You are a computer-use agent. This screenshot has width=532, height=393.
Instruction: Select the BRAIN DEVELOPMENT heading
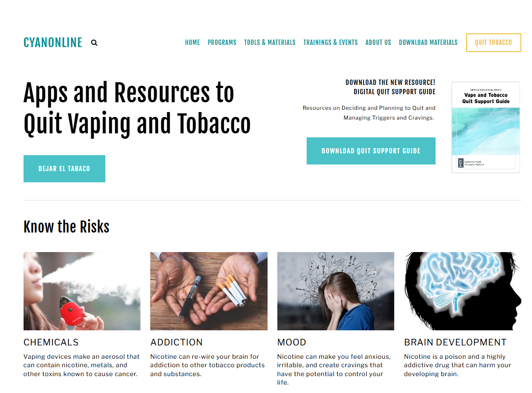pos(455,342)
